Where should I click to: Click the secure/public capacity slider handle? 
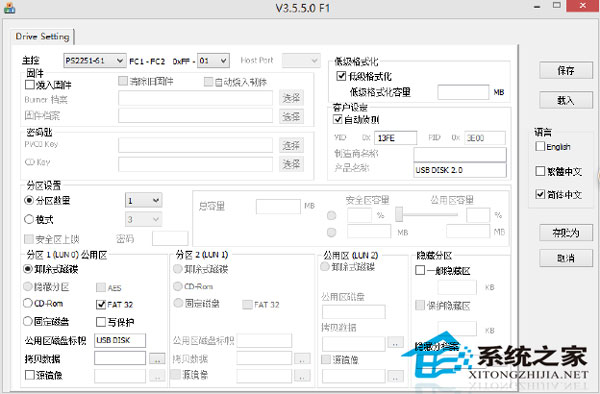coord(399,214)
